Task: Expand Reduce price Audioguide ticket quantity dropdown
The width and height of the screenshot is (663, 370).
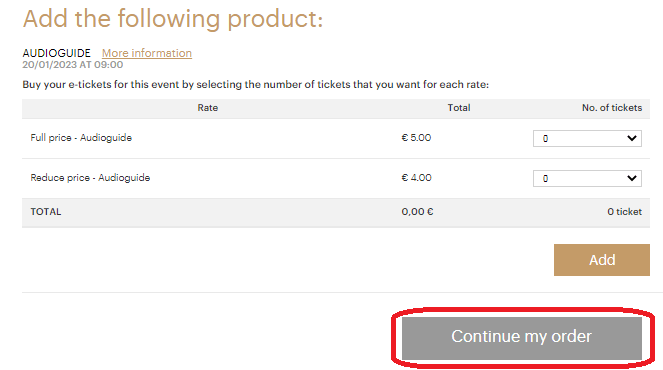Action: [587, 178]
